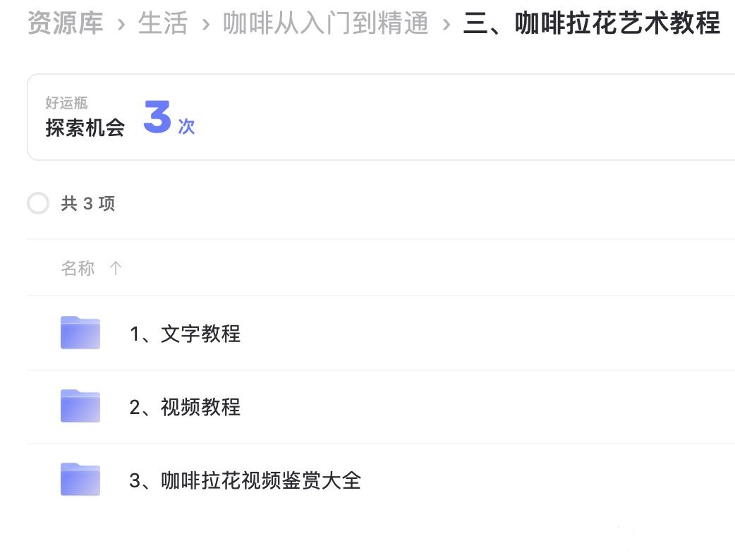
Task: Open 3、咖啡拉花视频鉴赏大全 folder
Action: coord(245,480)
